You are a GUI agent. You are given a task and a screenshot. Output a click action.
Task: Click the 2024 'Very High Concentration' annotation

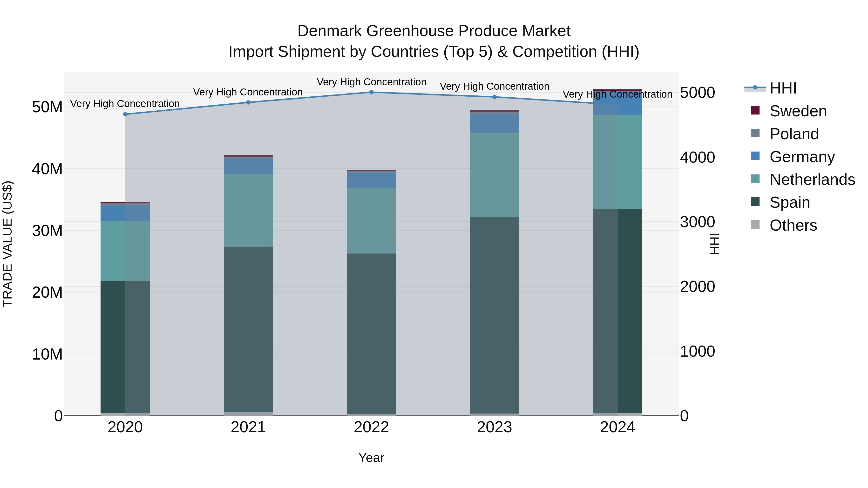tap(618, 94)
